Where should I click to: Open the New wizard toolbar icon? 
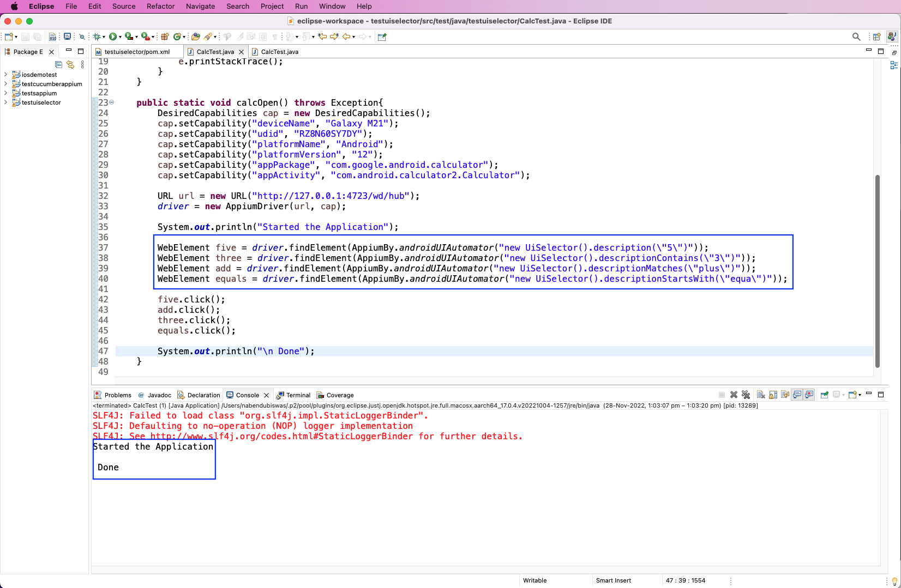[8, 37]
